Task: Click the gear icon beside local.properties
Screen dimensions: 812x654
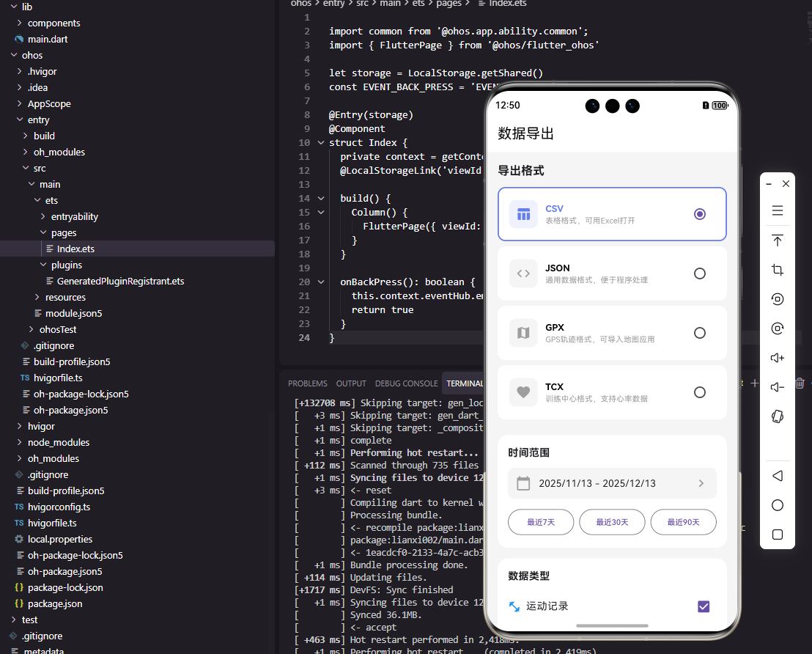Action: (19, 539)
